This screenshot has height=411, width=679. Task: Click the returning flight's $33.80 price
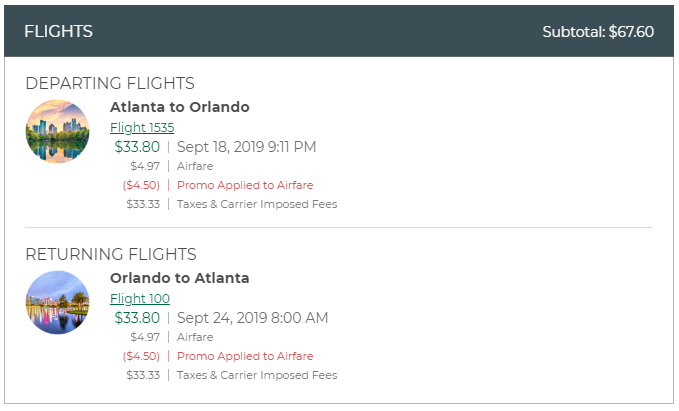tap(137, 318)
